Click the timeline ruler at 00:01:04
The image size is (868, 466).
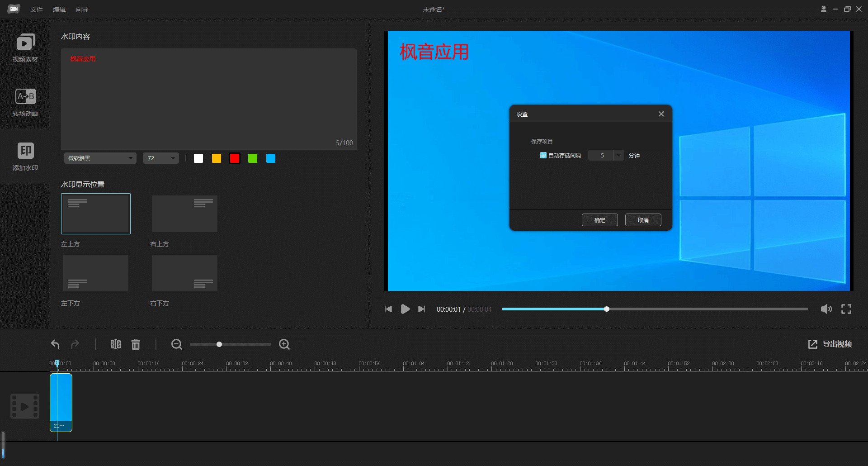coord(414,364)
